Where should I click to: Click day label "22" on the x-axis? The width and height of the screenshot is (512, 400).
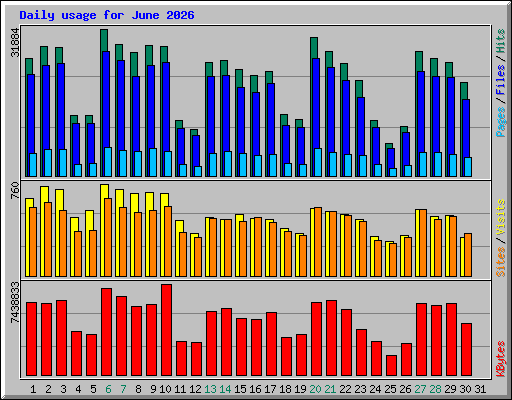tap(345, 389)
